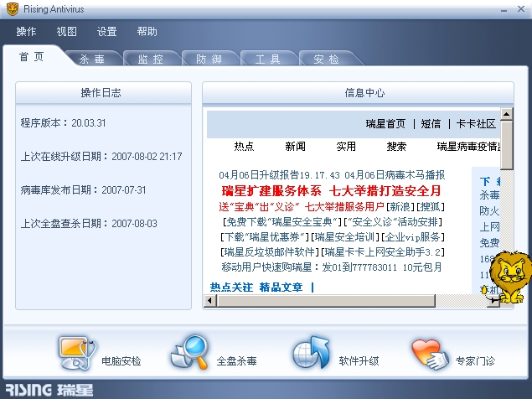The height and width of the screenshot is (399, 532).
Task: Click the cartoon lion mascot
Action: (509, 277)
